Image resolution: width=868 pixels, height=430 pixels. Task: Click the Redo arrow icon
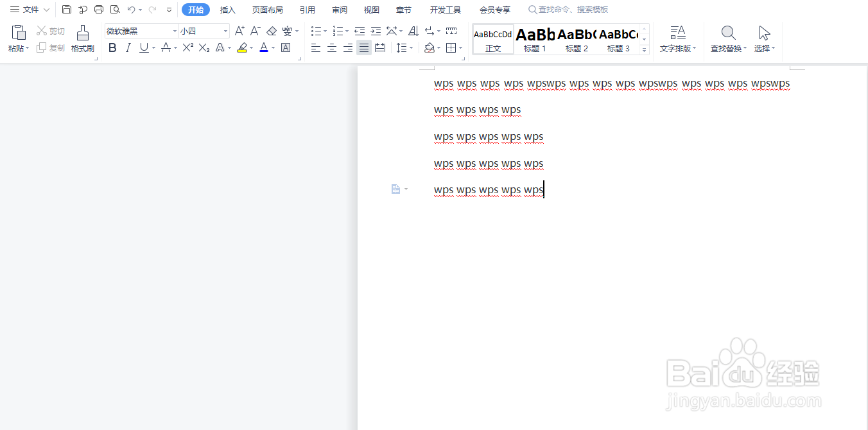152,10
